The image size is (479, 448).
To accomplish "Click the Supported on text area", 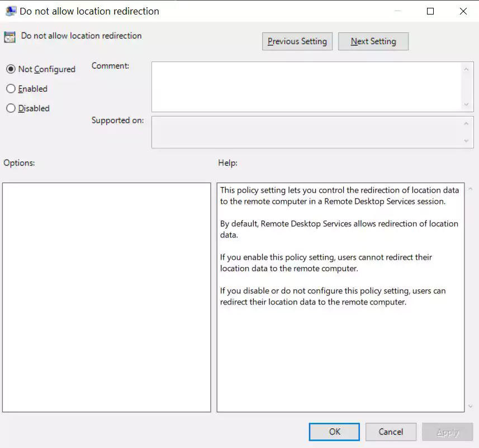I will point(306,132).
